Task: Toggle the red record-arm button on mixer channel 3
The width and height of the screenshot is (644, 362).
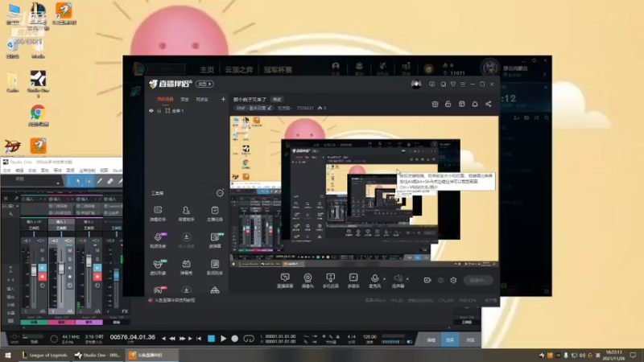Action: click(97, 277)
